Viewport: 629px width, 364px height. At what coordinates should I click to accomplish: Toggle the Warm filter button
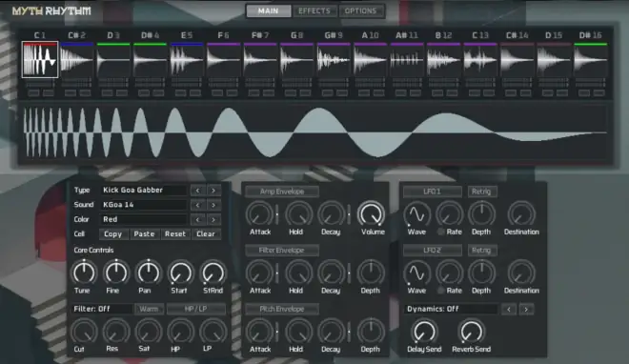(x=149, y=309)
